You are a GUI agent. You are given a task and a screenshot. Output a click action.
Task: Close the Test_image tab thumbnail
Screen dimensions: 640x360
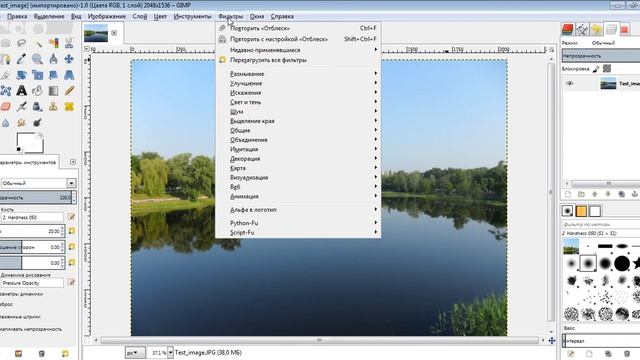[114, 33]
